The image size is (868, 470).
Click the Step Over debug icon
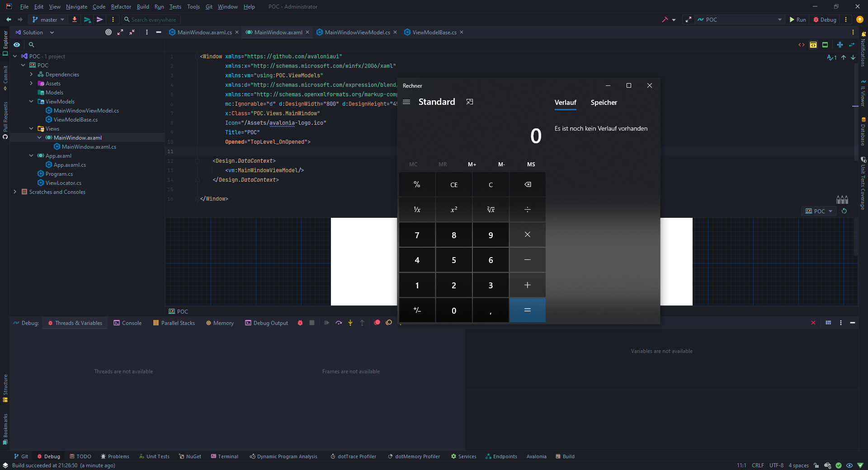pos(339,323)
